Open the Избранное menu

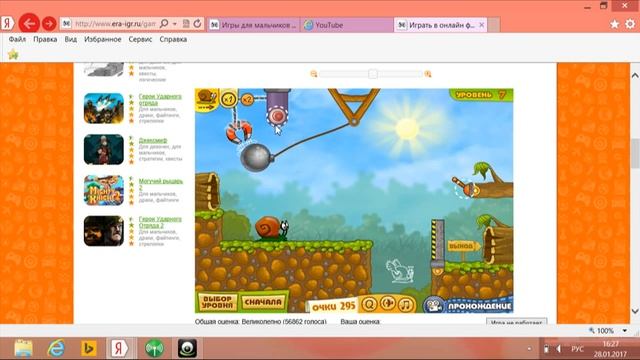[102, 39]
